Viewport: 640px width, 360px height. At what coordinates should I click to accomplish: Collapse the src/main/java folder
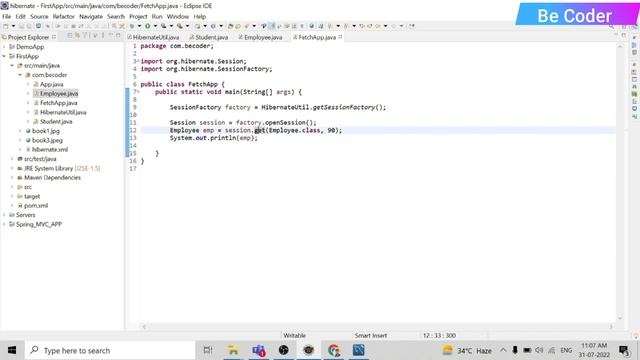pyautogui.click(x=12, y=66)
